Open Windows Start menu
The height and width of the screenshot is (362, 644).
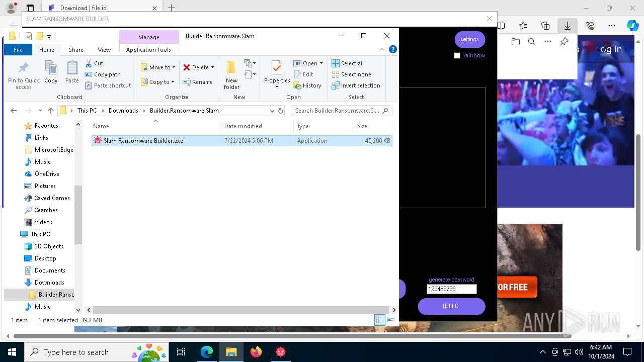(x=12, y=352)
